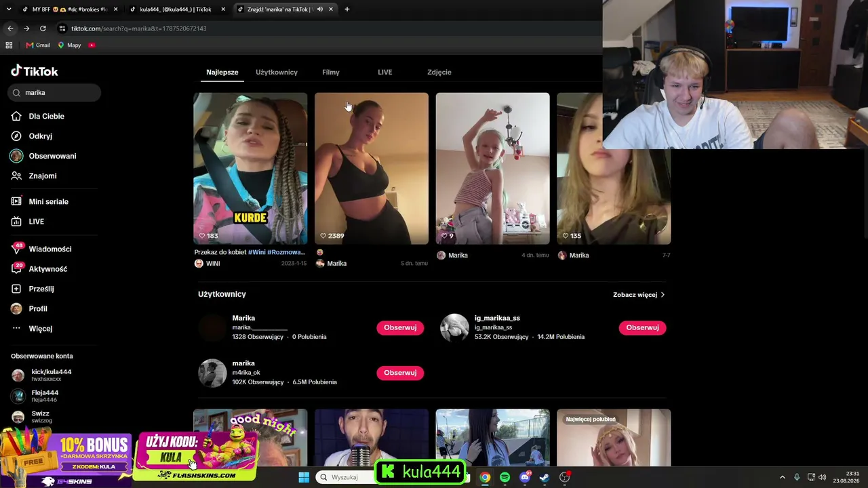Open the Najwięcej polubień video thumbnail

point(614,438)
